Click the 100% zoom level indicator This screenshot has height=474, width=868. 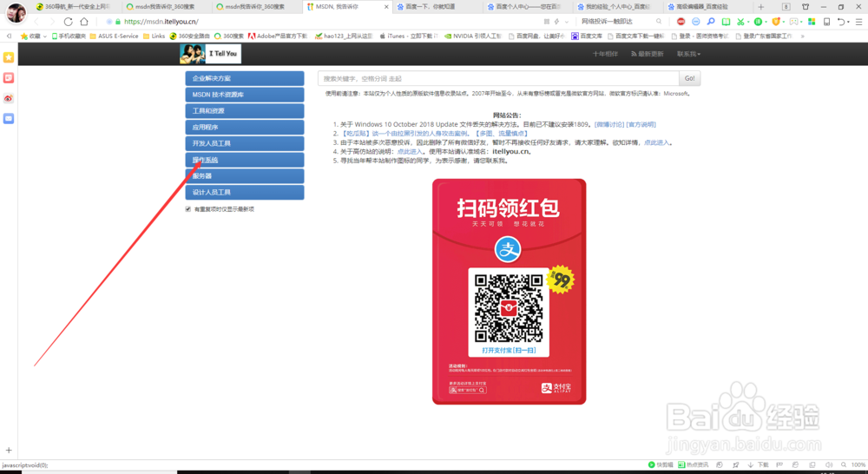pyautogui.click(x=858, y=464)
